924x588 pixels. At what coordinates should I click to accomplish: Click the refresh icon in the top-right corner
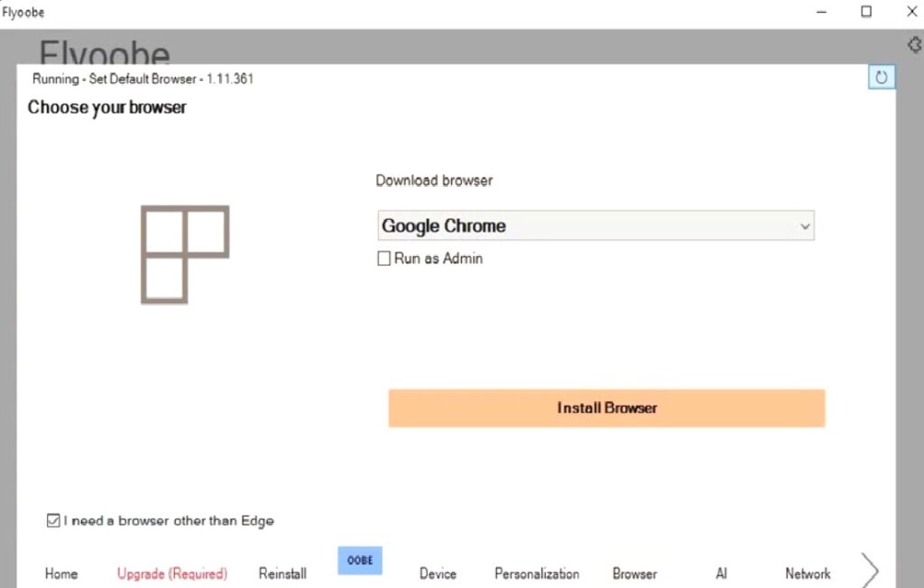click(x=881, y=78)
